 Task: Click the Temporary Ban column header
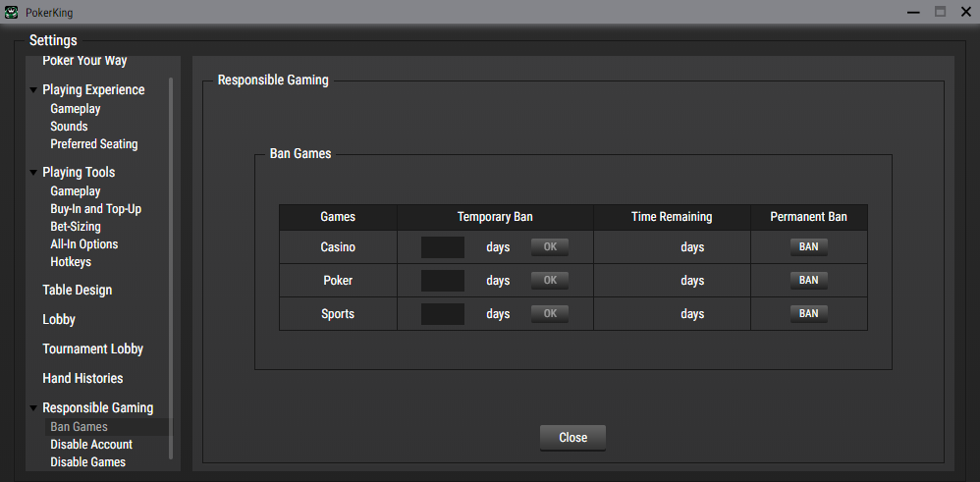pyautogui.click(x=495, y=217)
